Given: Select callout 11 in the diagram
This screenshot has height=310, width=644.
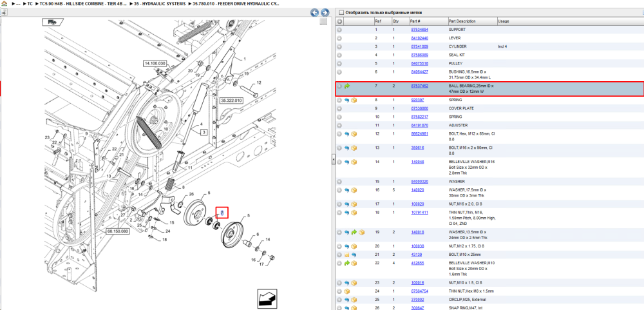Looking at the screenshot, I should (x=190, y=168).
